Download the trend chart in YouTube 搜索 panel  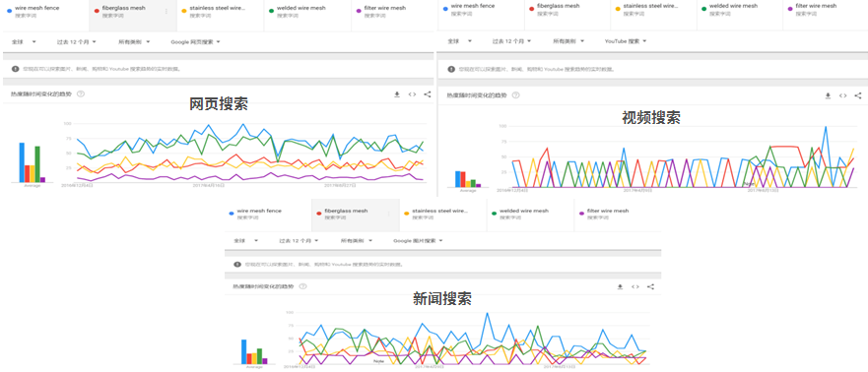828,95
